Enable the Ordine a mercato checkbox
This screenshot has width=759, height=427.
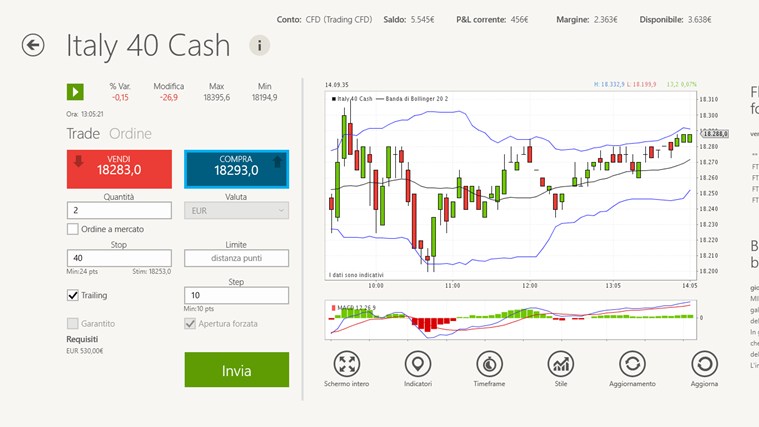[73, 229]
